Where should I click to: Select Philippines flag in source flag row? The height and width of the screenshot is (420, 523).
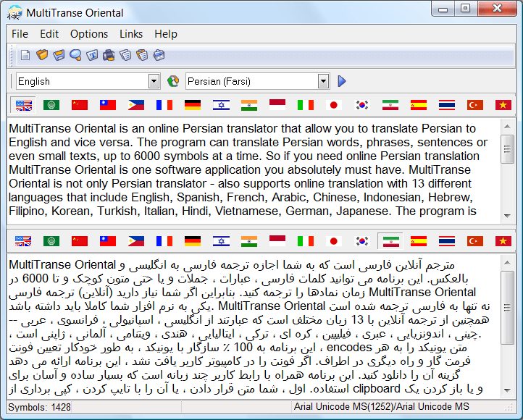click(136, 105)
